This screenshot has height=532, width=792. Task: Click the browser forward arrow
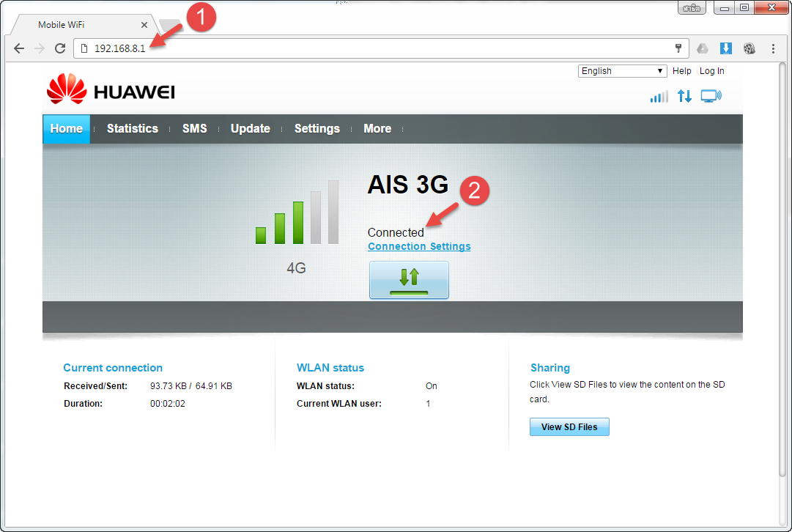point(40,48)
